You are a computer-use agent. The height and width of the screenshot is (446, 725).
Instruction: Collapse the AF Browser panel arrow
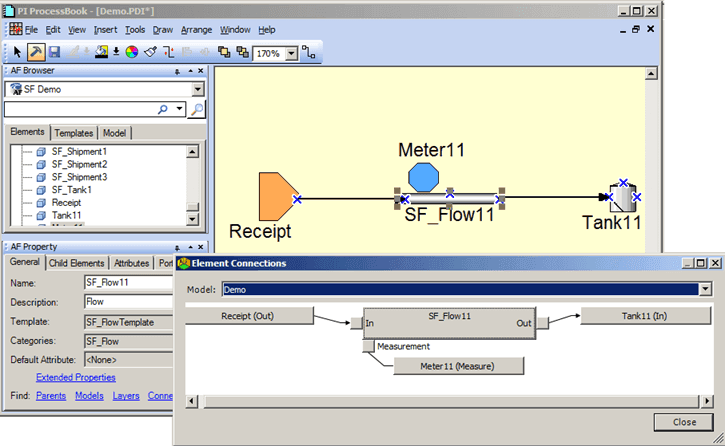pos(190,71)
